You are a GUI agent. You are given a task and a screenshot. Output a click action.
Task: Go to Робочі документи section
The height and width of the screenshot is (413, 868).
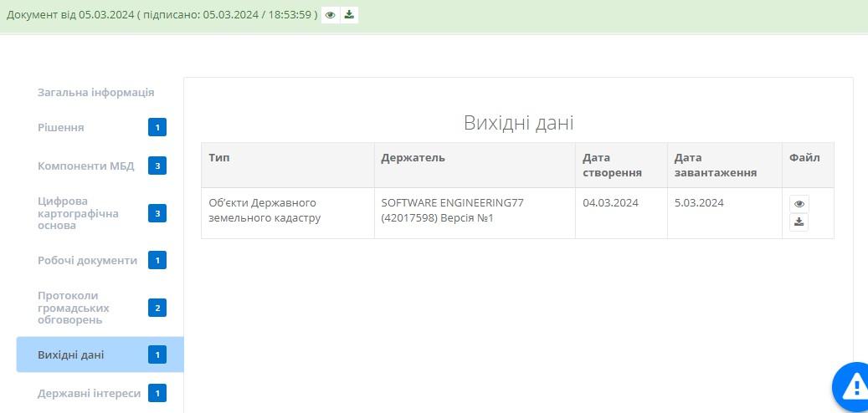point(87,260)
